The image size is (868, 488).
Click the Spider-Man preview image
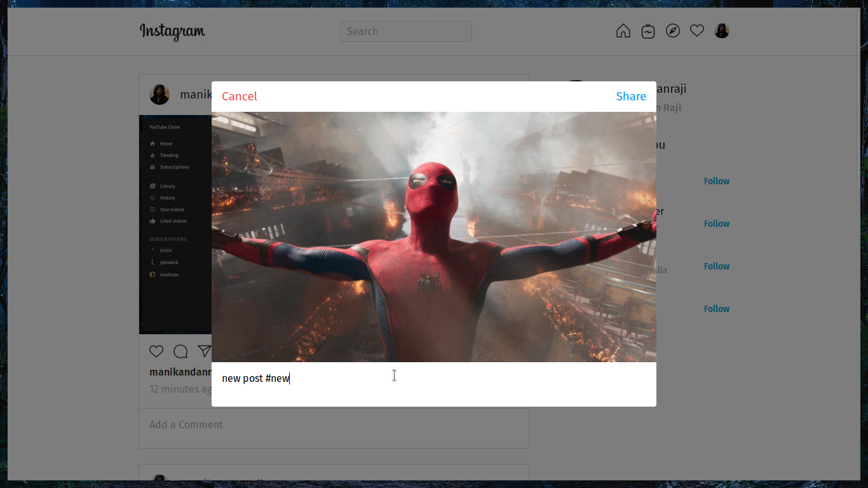coord(434,237)
